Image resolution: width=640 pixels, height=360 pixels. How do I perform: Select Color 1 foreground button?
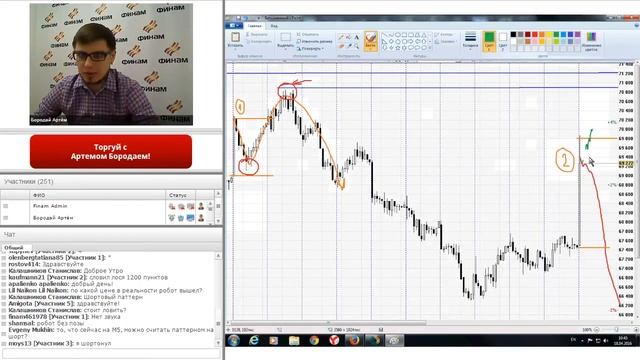click(x=489, y=42)
